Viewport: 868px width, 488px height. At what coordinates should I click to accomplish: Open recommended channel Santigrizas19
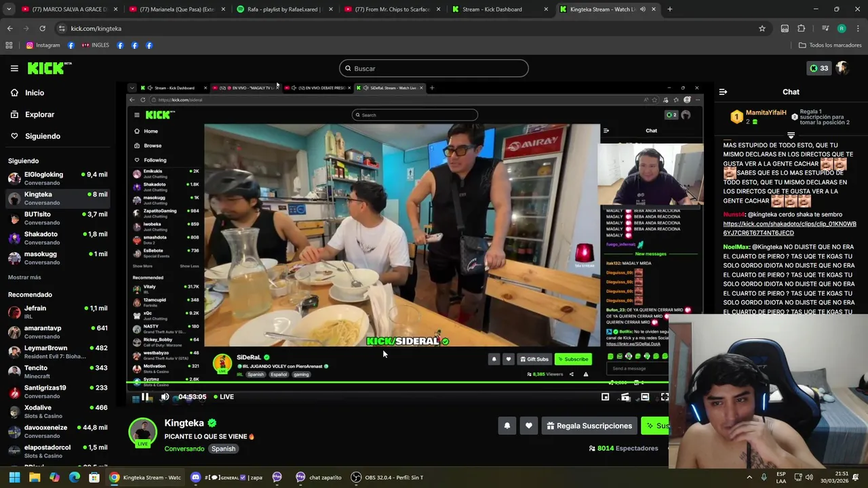[58, 391]
